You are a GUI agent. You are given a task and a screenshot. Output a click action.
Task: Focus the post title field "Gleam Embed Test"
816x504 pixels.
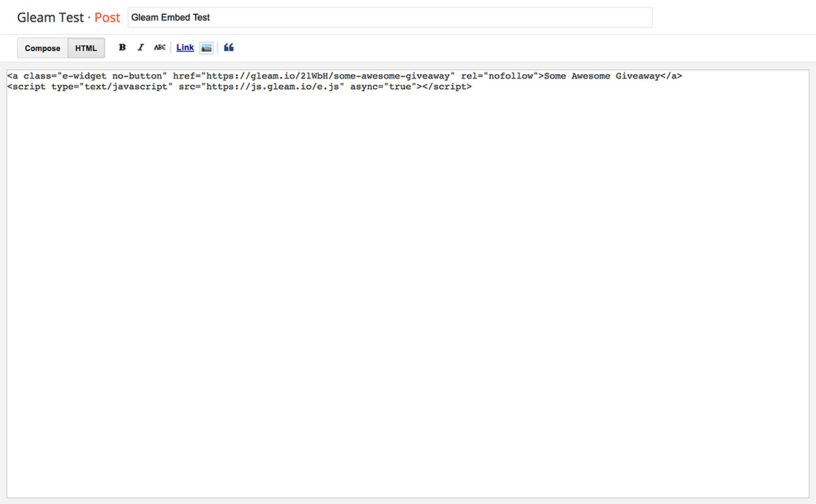pos(389,18)
